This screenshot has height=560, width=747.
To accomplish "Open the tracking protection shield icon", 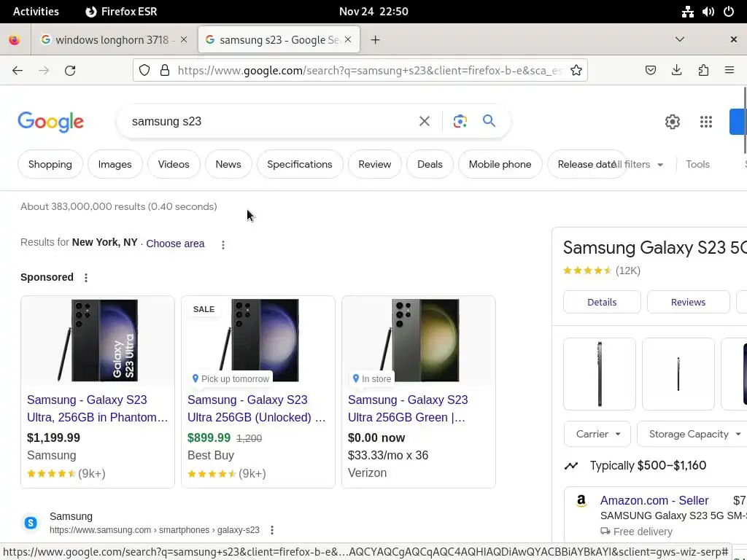I will [x=144, y=71].
